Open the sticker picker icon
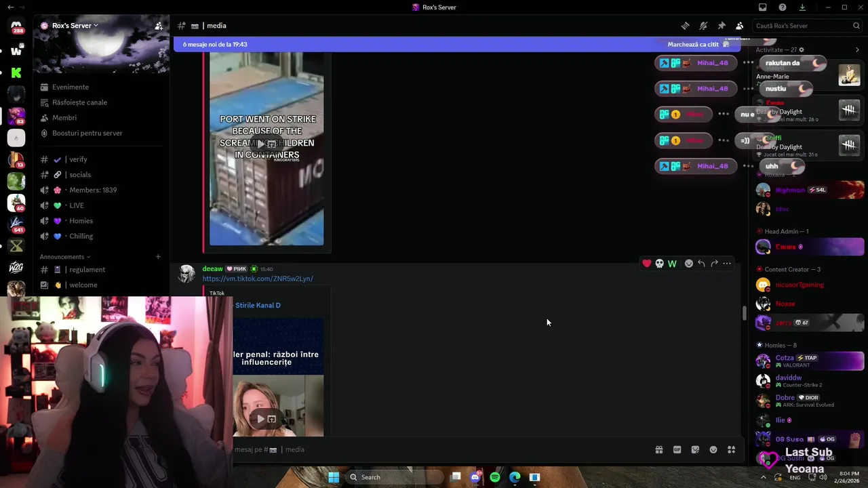This screenshot has height=488, width=868. pyautogui.click(x=695, y=449)
